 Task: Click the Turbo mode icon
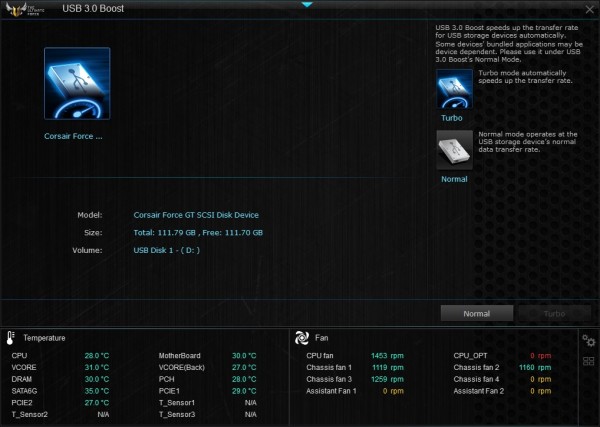click(454, 89)
